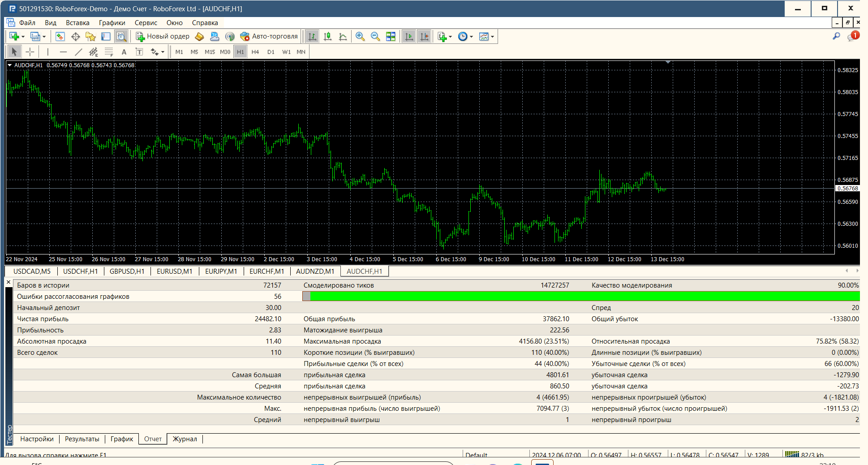Open the search magnifier icon
The height and width of the screenshot is (465, 868).
point(836,36)
